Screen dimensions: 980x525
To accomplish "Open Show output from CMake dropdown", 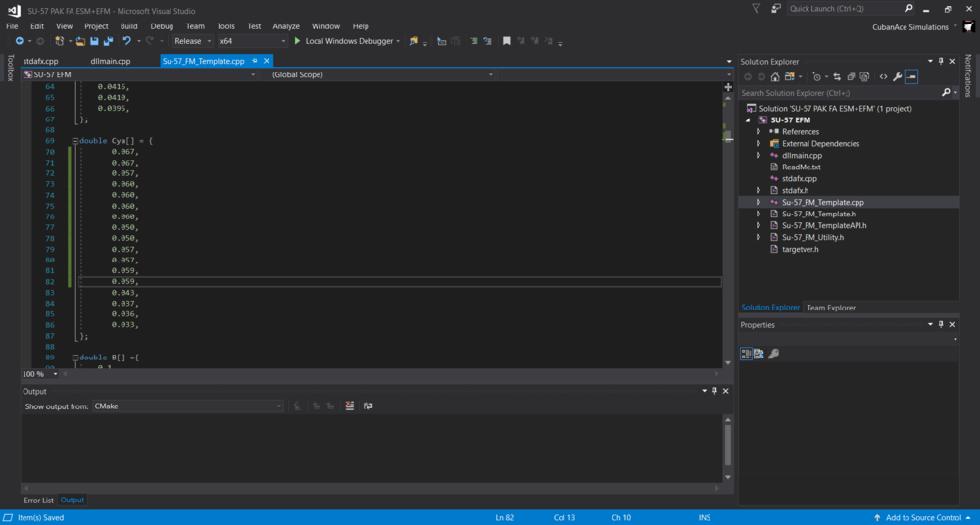I will (187, 406).
